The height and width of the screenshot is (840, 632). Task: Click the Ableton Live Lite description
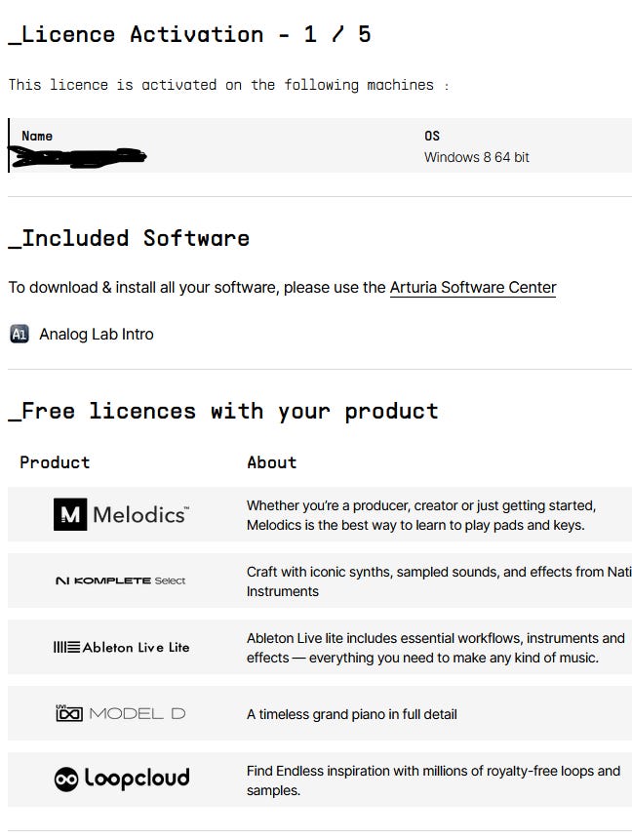pos(435,648)
